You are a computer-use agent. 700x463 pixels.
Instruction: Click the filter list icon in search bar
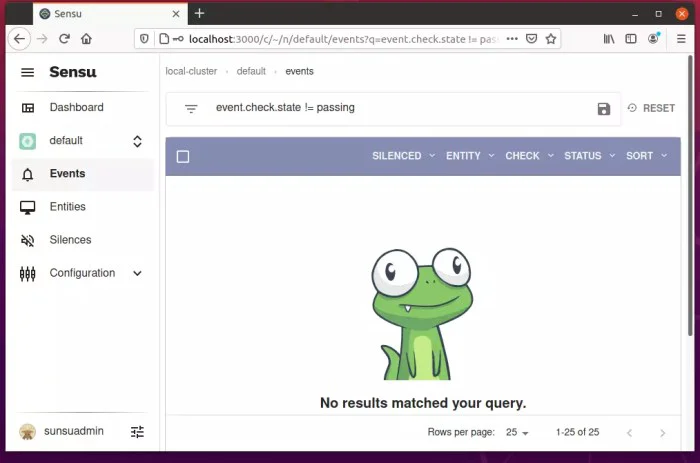[x=191, y=108]
